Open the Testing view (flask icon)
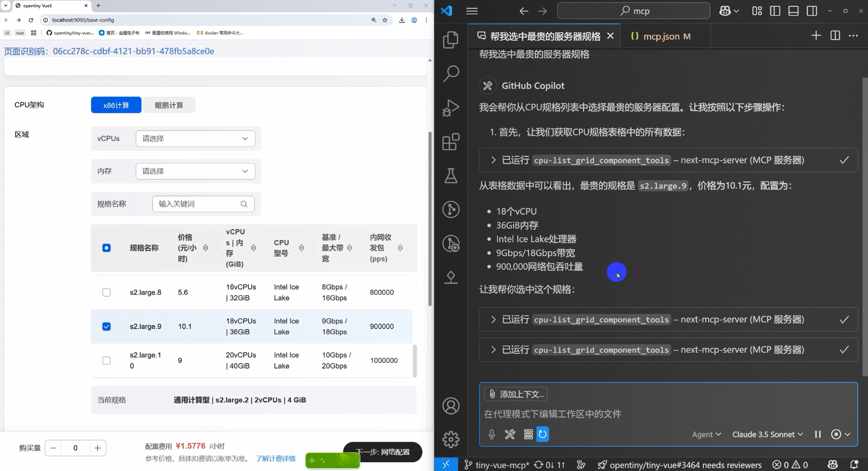This screenshot has height=471, width=868. pos(450,176)
